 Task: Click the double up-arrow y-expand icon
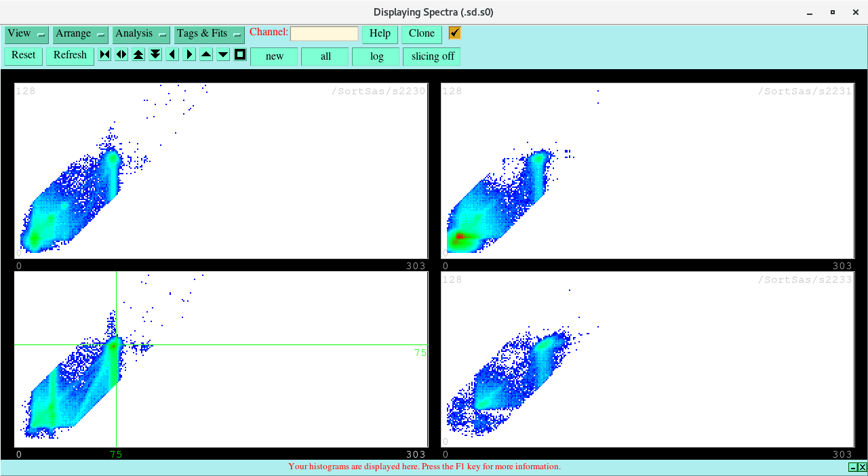pyautogui.click(x=138, y=54)
